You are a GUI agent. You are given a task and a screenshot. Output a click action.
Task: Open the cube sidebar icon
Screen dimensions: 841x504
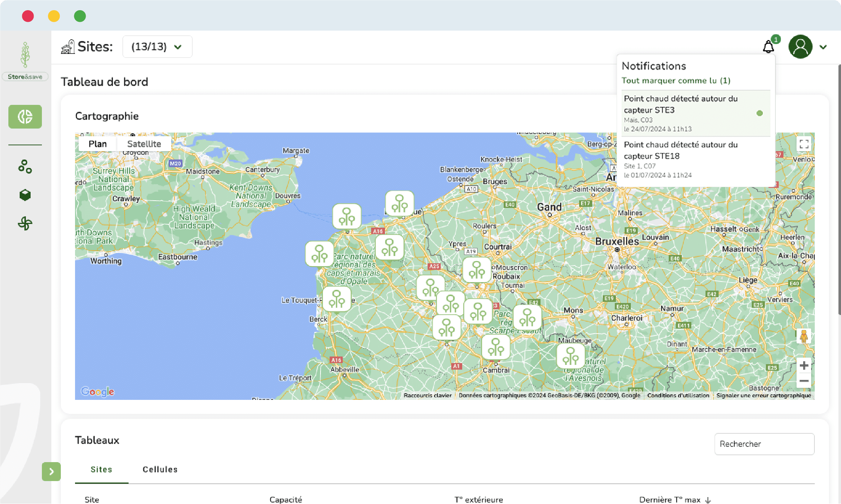[25, 195]
